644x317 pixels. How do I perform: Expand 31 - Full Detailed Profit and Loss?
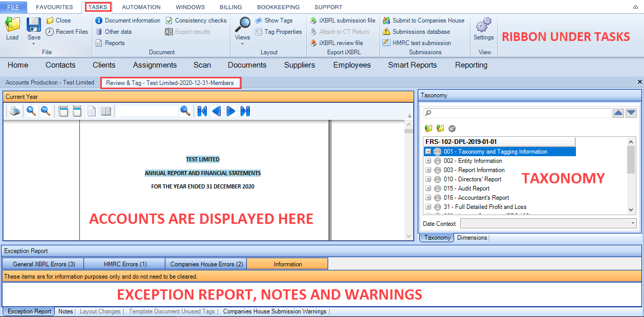coord(428,207)
